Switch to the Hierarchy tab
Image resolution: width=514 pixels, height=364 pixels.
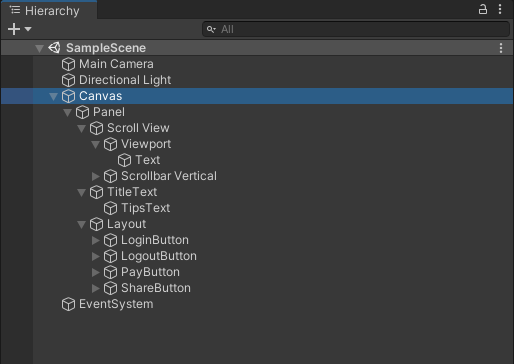pyautogui.click(x=49, y=10)
